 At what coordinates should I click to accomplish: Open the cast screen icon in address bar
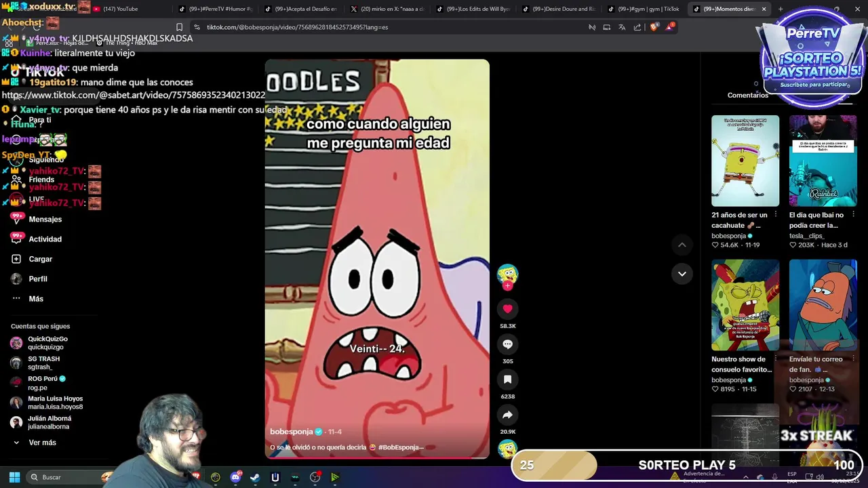(x=606, y=27)
